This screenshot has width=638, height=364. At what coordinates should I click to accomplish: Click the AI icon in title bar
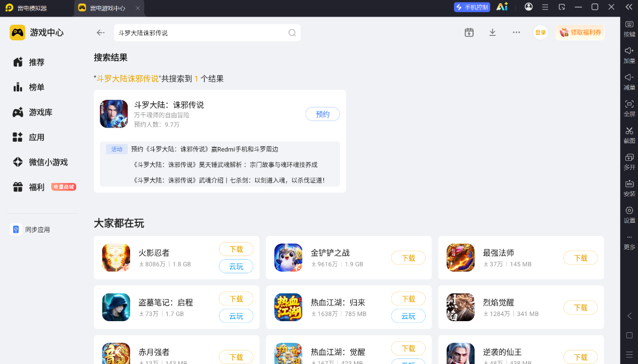[x=502, y=7]
